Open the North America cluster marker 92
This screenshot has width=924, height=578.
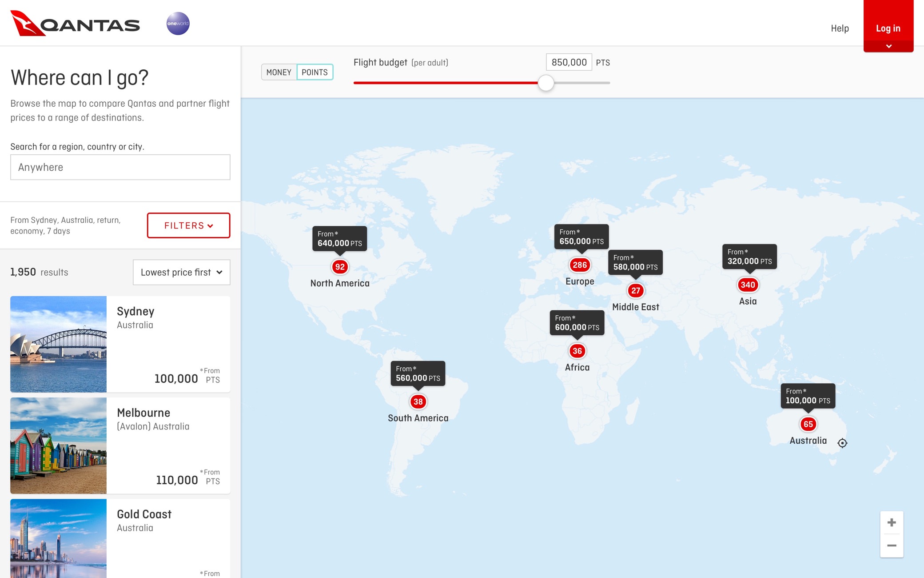pos(340,267)
